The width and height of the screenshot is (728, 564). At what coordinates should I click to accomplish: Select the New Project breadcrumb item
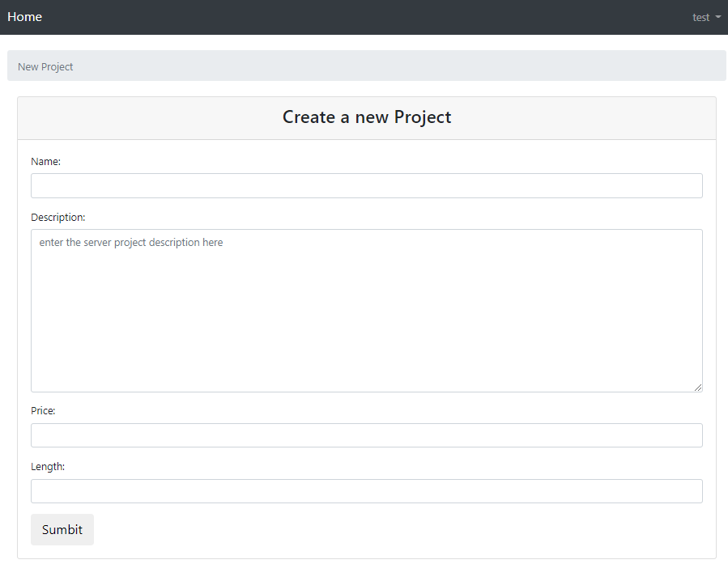(x=45, y=66)
